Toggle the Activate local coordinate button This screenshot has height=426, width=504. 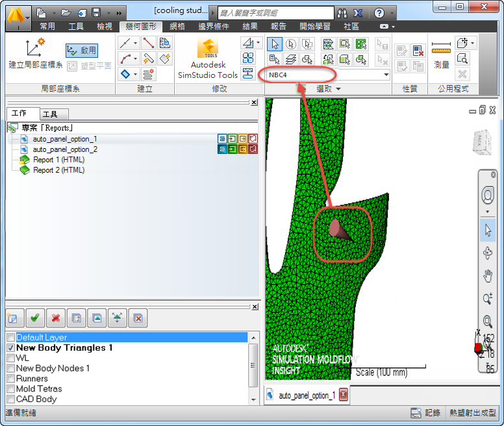click(x=82, y=51)
